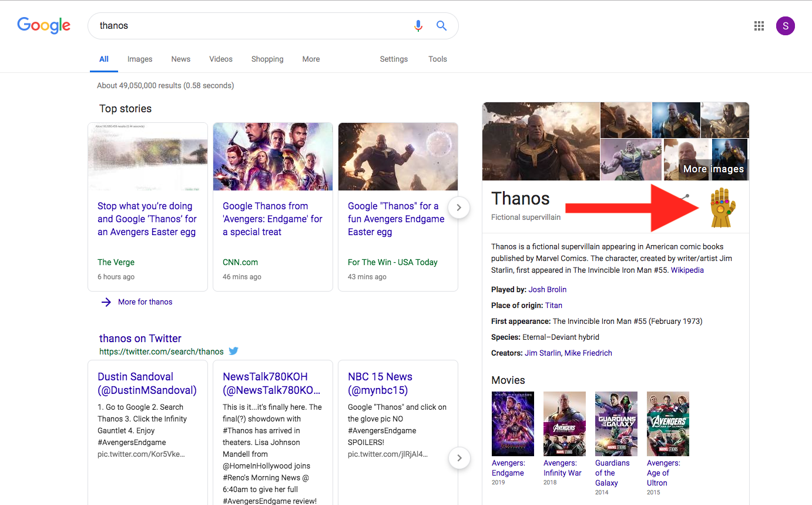Activate voice search microphone icon

click(418, 26)
